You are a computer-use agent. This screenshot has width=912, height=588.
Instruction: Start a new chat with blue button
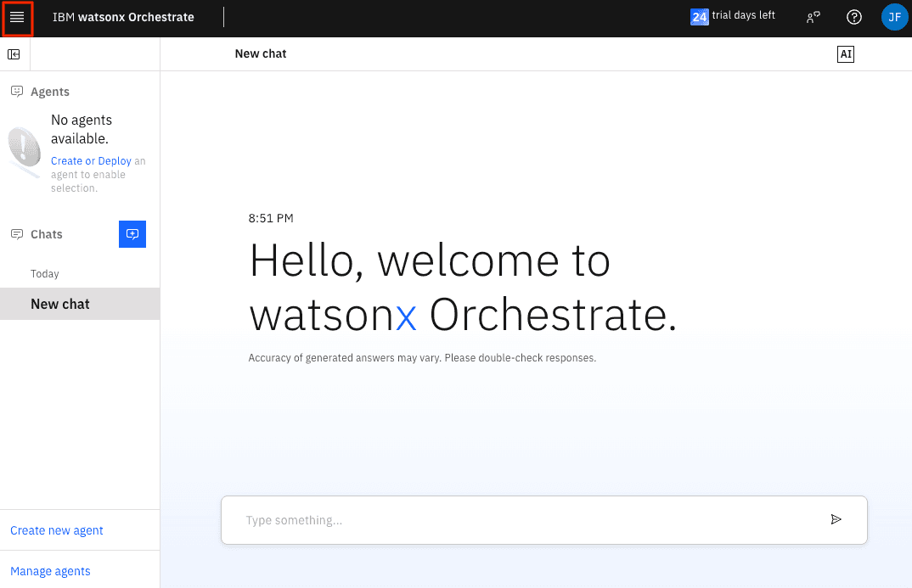point(132,234)
